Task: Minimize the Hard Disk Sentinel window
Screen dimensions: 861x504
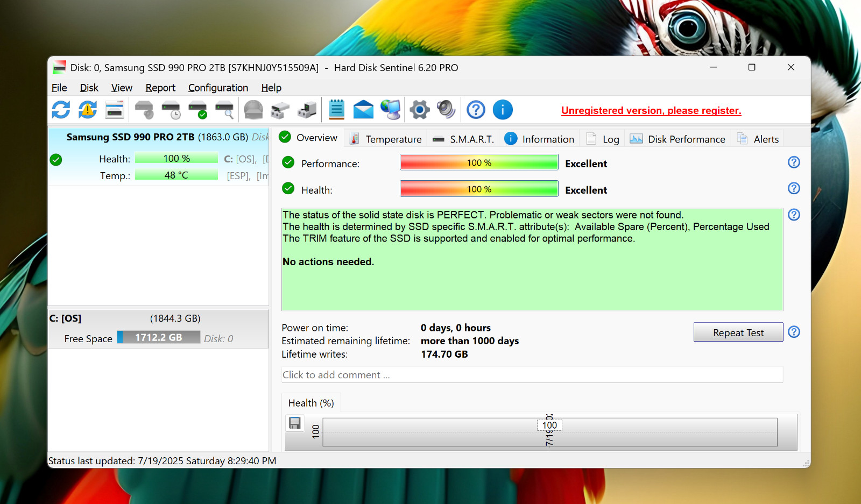Action: click(x=713, y=67)
